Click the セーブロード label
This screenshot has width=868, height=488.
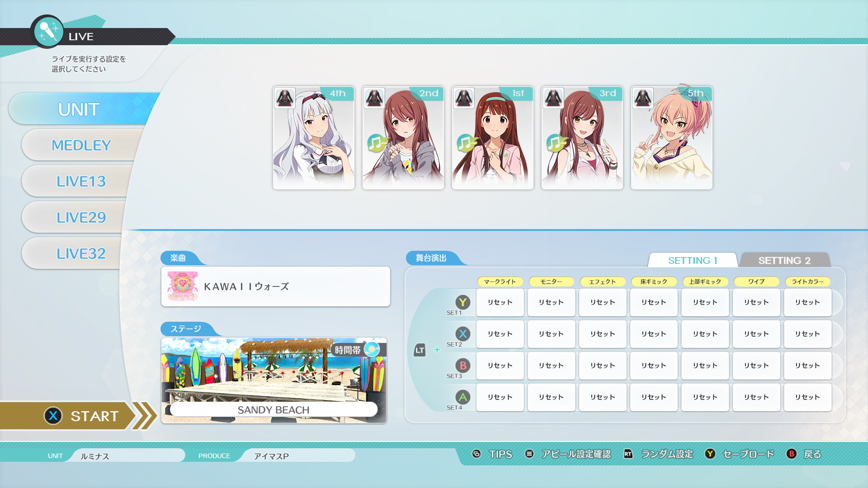tap(748, 454)
